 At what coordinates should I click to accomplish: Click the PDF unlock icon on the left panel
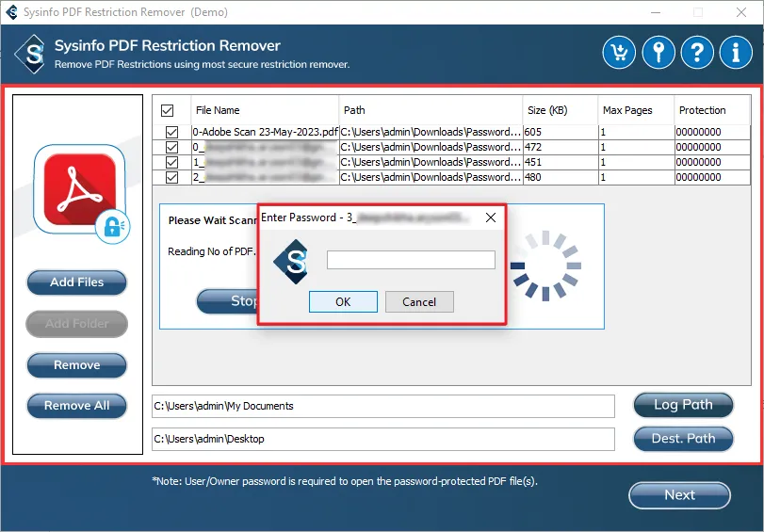click(x=81, y=193)
